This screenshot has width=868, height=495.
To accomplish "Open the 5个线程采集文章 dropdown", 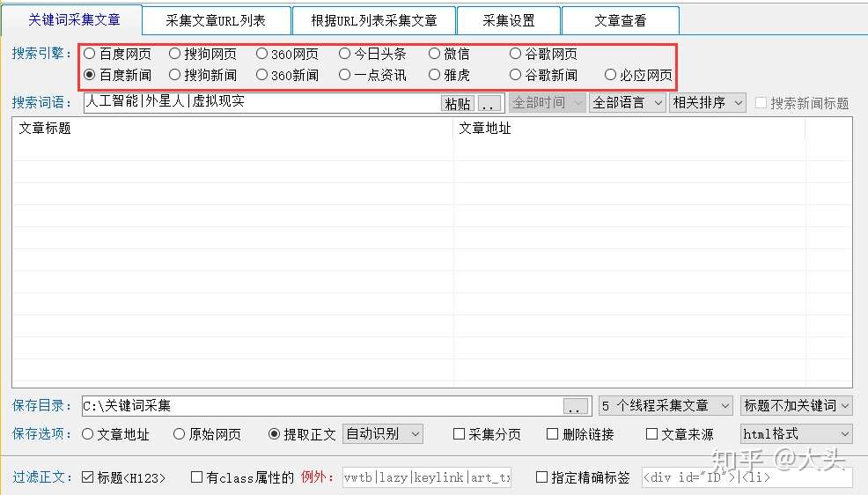I will (x=666, y=406).
